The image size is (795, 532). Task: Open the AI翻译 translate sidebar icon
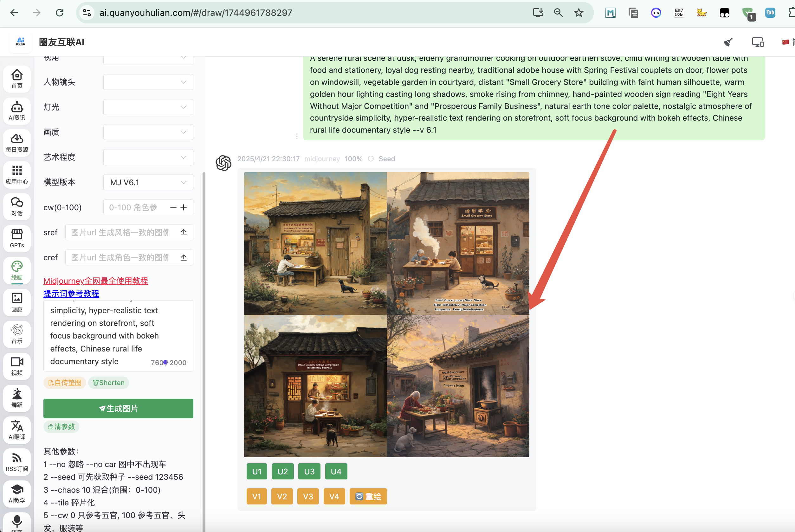(x=16, y=429)
